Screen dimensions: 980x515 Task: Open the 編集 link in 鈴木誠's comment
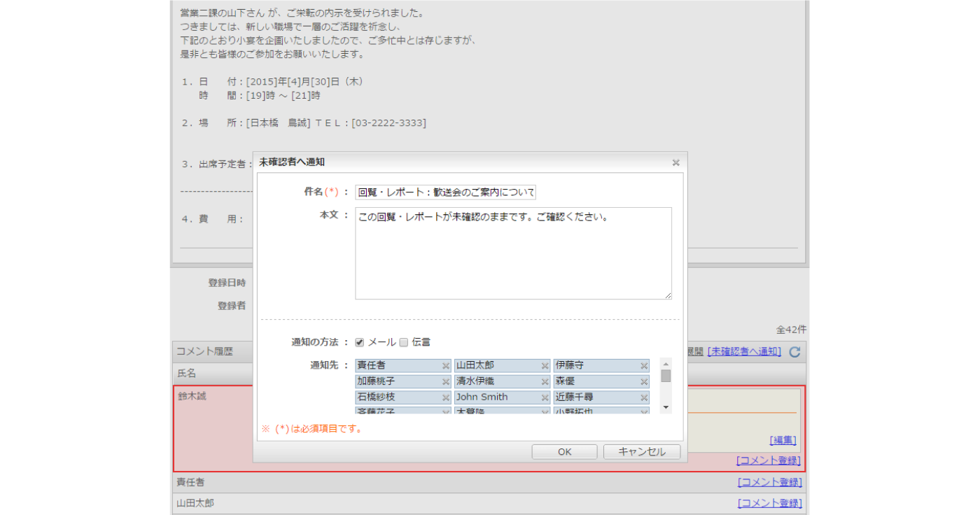click(x=783, y=440)
